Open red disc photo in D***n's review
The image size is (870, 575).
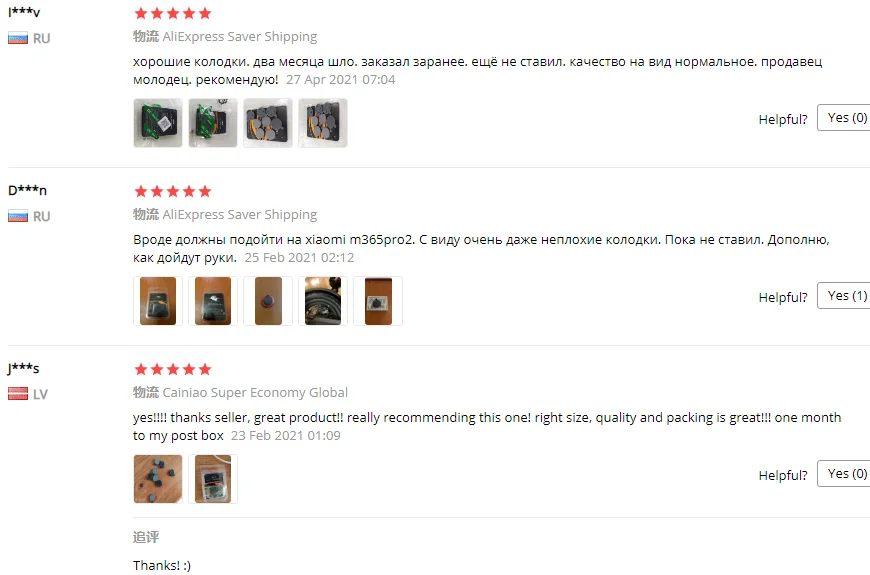point(268,301)
